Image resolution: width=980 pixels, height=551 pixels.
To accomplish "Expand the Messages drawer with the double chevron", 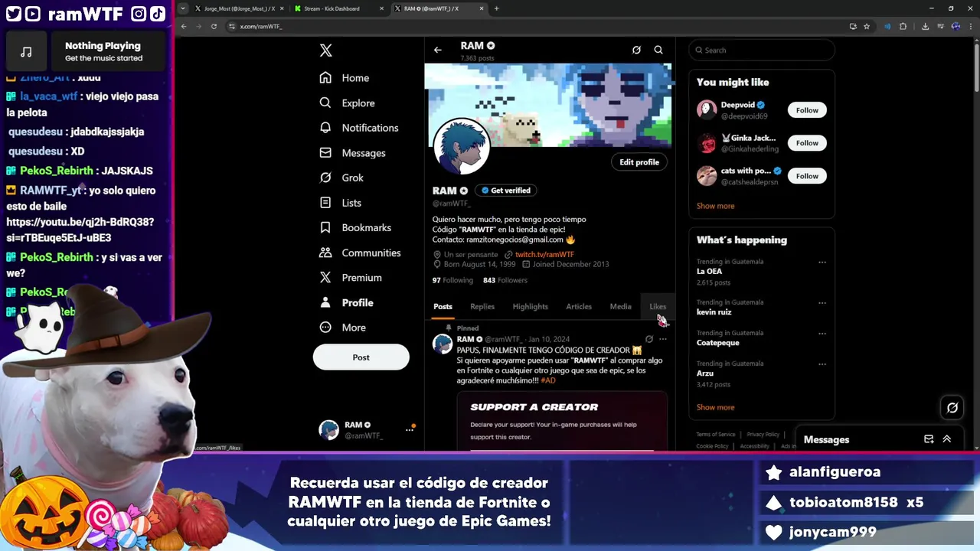I will click(x=947, y=439).
